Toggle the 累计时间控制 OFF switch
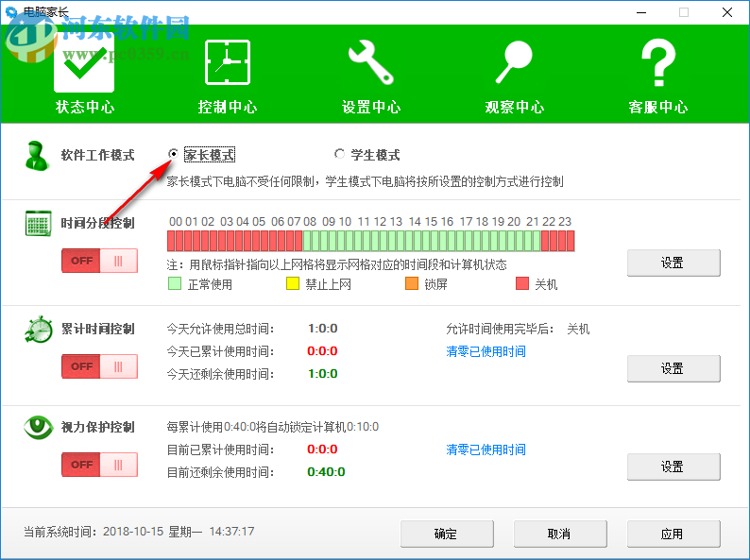Screen dimensions: 750x560 coord(99,366)
